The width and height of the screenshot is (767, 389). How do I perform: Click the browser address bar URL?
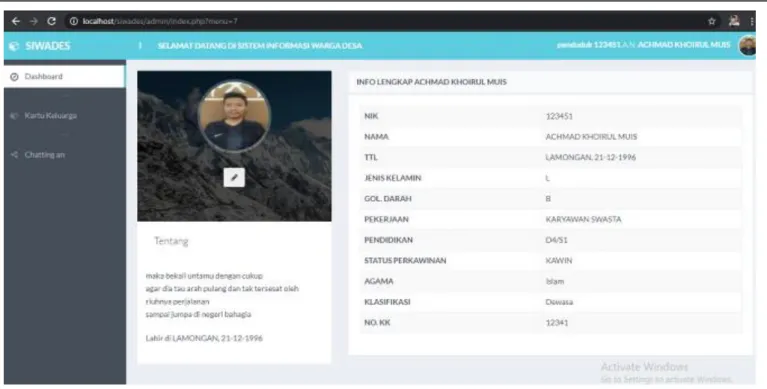pos(160,21)
